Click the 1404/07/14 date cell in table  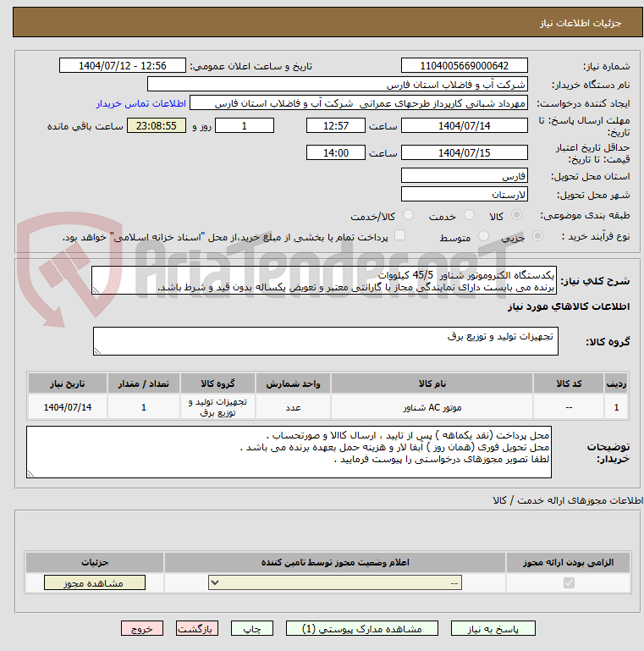tap(68, 407)
